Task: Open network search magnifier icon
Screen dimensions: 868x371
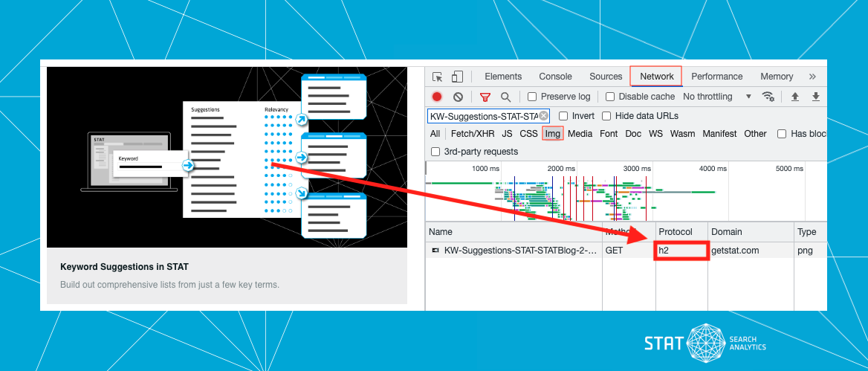Action: pos(505,97)
